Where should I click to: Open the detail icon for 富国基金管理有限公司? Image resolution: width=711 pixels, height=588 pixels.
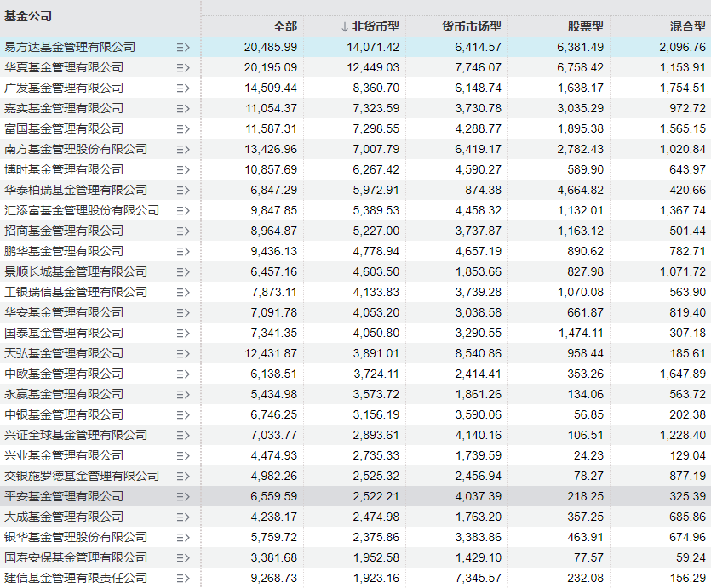pos(183,129)
